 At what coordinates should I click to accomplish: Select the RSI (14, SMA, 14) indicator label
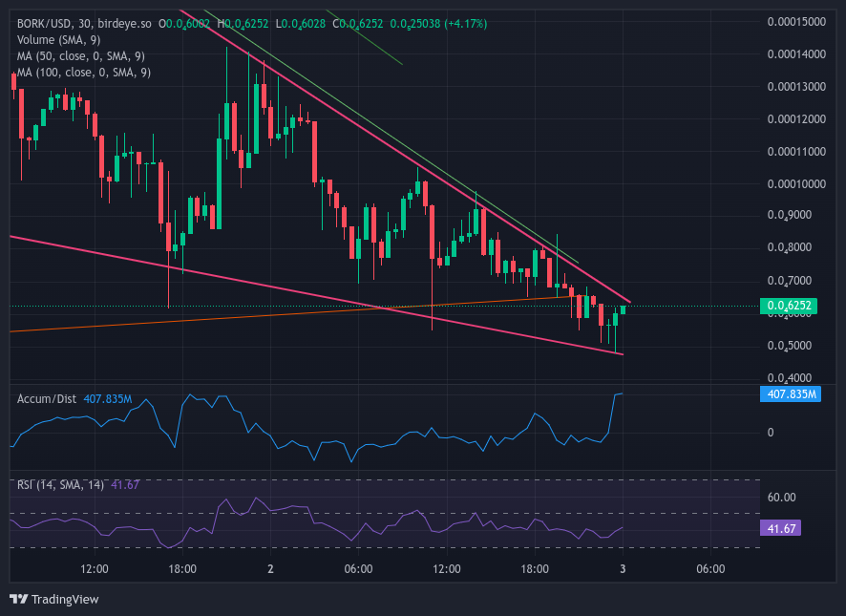pos(60,485)
